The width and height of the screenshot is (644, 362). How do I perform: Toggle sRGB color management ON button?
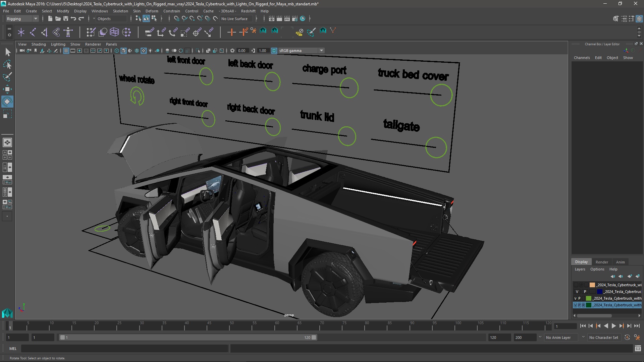(x=274, y=51)
